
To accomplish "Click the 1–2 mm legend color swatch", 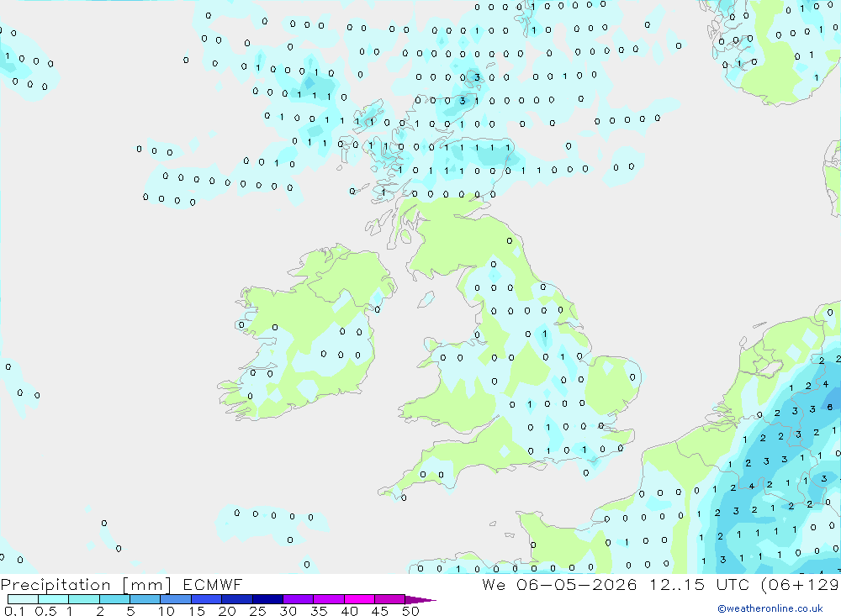I will (x=84, y=599).
